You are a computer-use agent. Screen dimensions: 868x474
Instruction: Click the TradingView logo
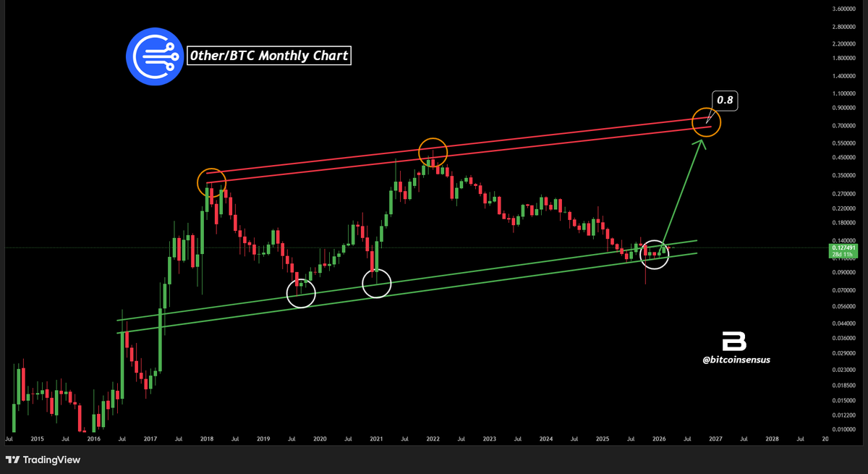[43, 460]
